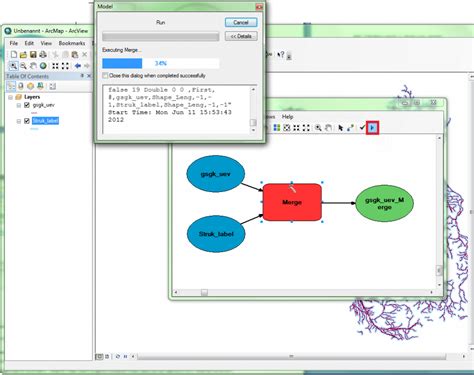The image size is (474, 375).
Task: Toggle Struk_label layer visibility checkbox
Action: (x=27, y=121)
